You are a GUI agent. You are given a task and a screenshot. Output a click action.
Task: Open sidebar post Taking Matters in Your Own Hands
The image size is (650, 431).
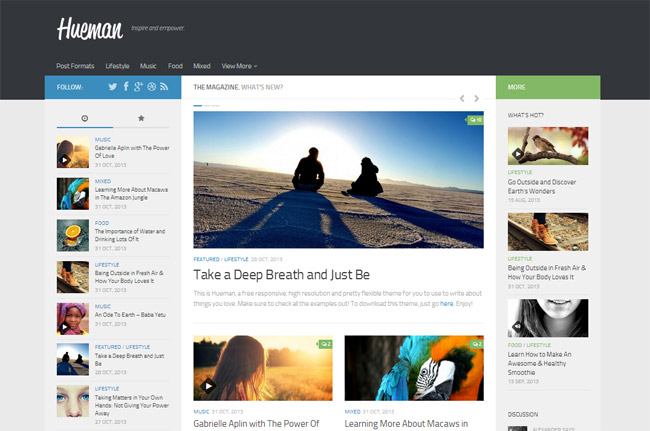132,405
